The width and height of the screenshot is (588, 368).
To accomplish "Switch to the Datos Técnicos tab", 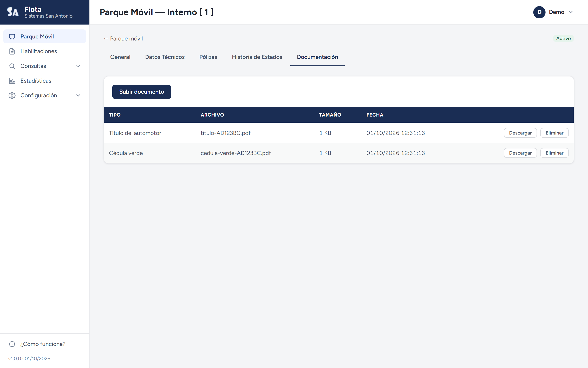I will coord(165,57).
